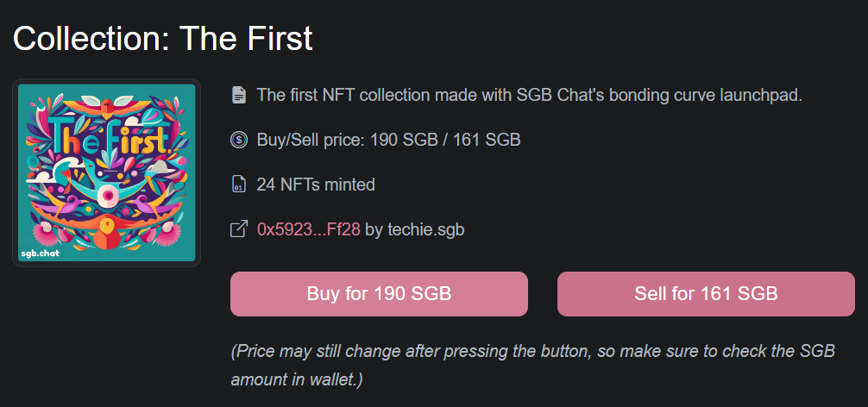Select the bonding curve launchpad description text

pyautogui.click(x=529, y=95)
